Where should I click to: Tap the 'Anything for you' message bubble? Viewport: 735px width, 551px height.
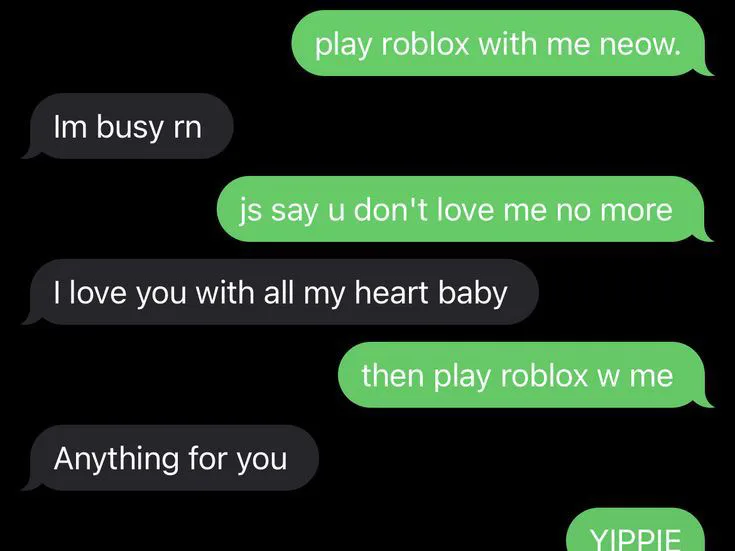tap(171, 458)
